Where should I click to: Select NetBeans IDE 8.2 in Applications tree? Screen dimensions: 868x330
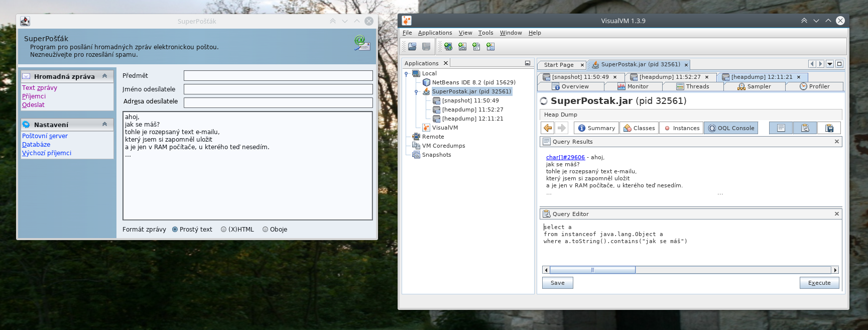click(473, 82)
